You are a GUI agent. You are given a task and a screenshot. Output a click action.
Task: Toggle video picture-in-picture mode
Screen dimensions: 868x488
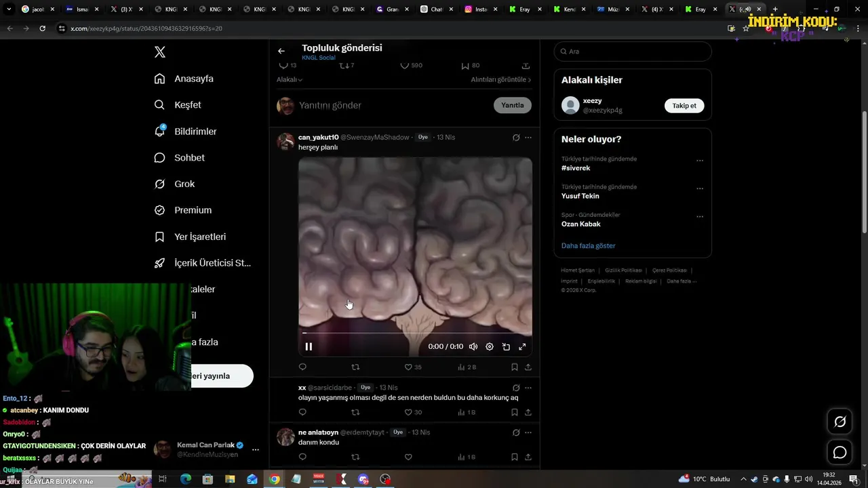pyautogui.click(x=506, y=346)
